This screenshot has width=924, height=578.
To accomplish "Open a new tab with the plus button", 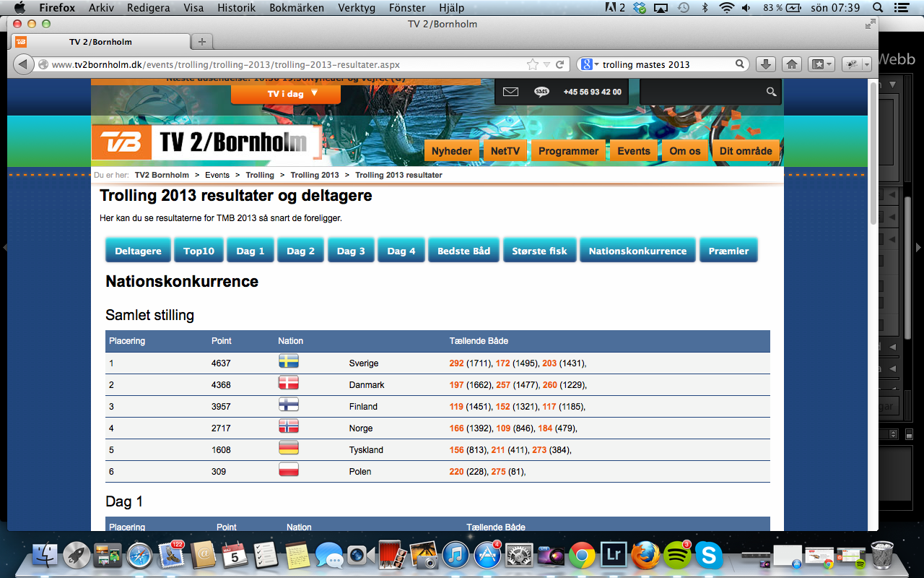I will pos(202,42).
